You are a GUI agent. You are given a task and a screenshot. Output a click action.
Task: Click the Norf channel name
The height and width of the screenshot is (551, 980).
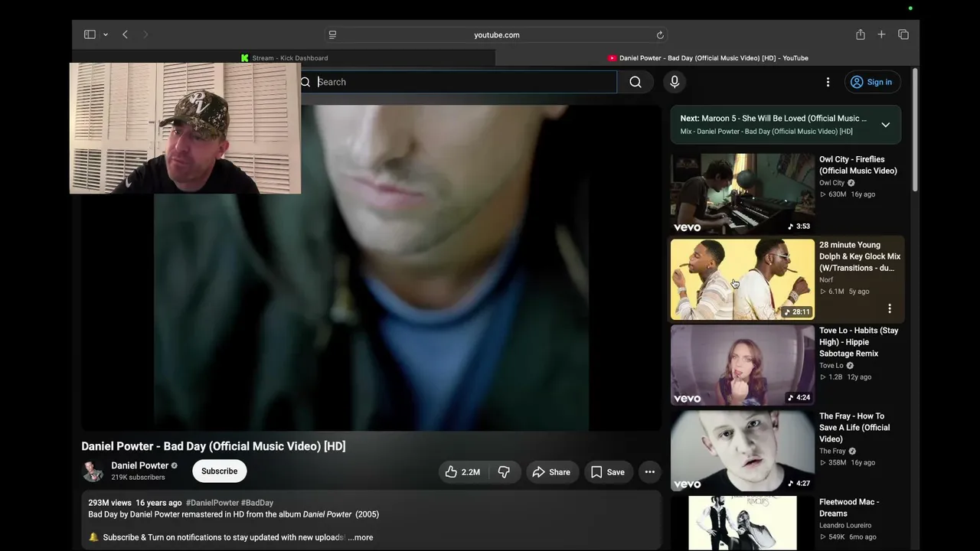826,280
